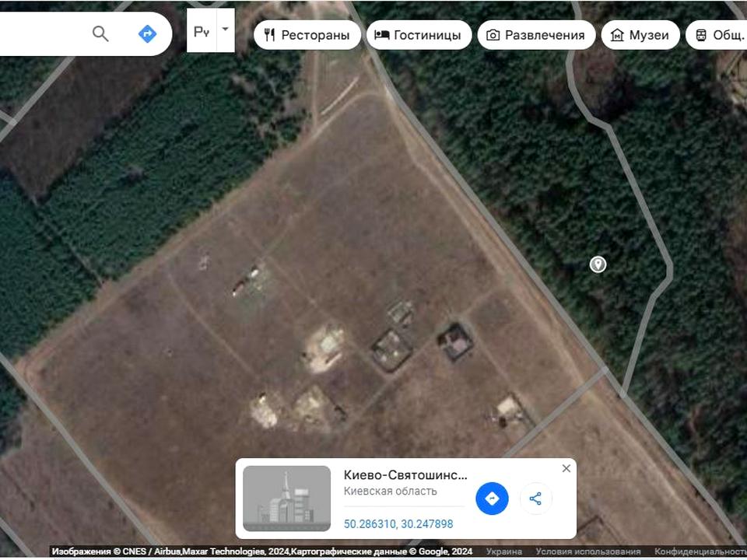Open the location placeholder thumbnail

[x=286, y=499]
